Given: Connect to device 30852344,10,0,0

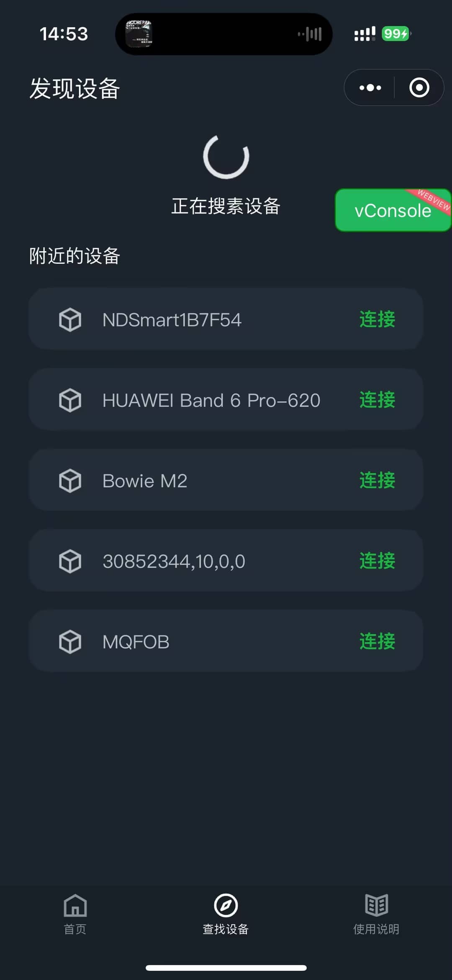Looking at the screenshot, I should (x=377, y=561).
